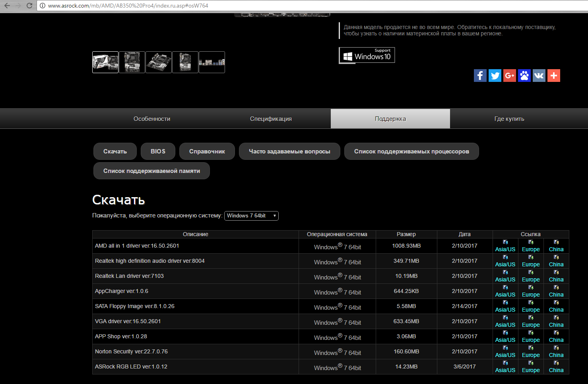Switch to the Особенности tab
The image size is (588, 384).
152,119
